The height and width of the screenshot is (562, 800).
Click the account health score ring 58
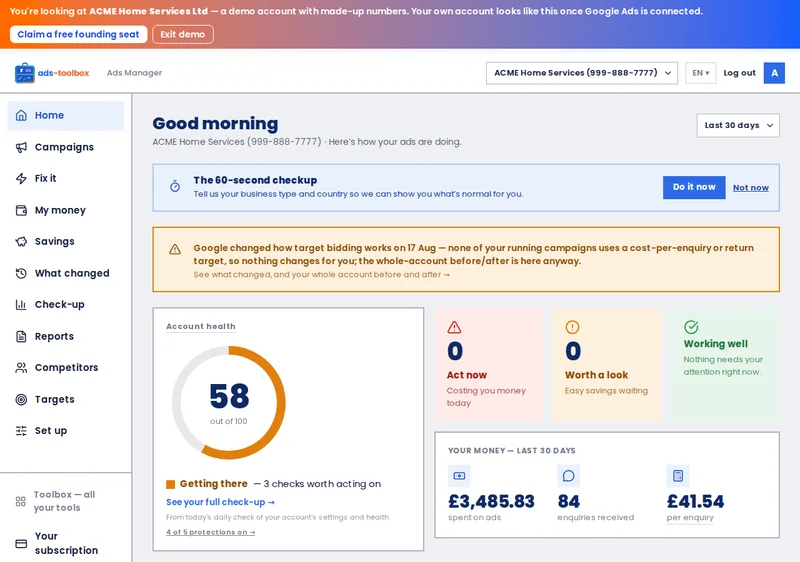(229, 403)
